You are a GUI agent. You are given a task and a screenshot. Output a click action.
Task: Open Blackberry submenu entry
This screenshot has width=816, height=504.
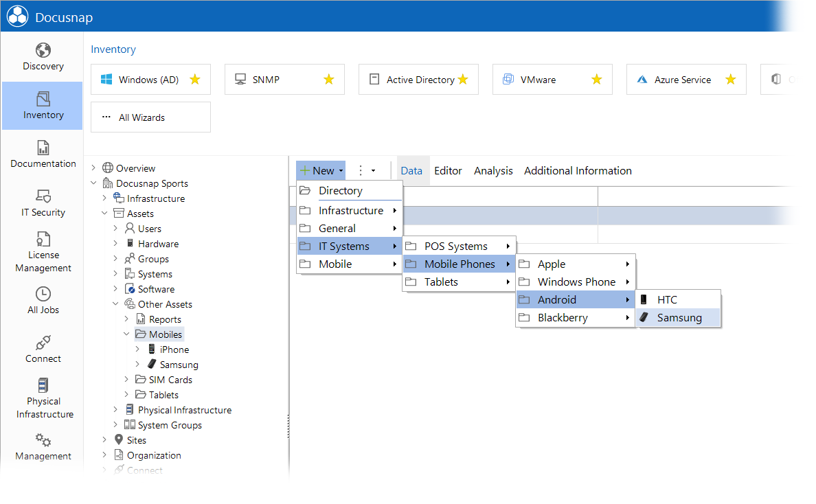click(x=576, y=317)
